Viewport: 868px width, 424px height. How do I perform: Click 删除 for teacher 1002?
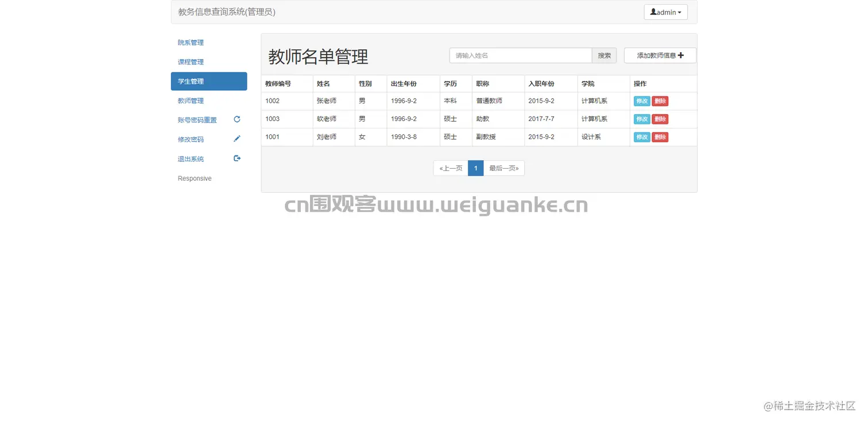pyautogui.click(x=660, y=101)
